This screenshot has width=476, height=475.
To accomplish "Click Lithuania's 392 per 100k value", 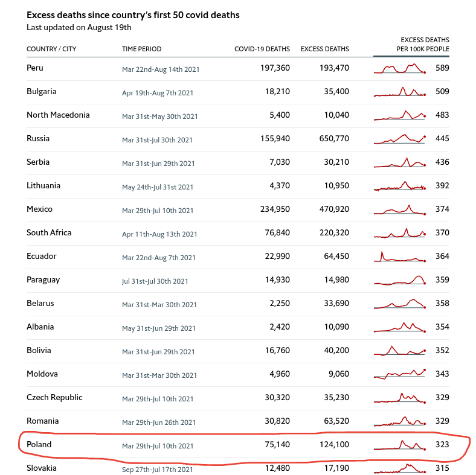I will tap(442, 186).
